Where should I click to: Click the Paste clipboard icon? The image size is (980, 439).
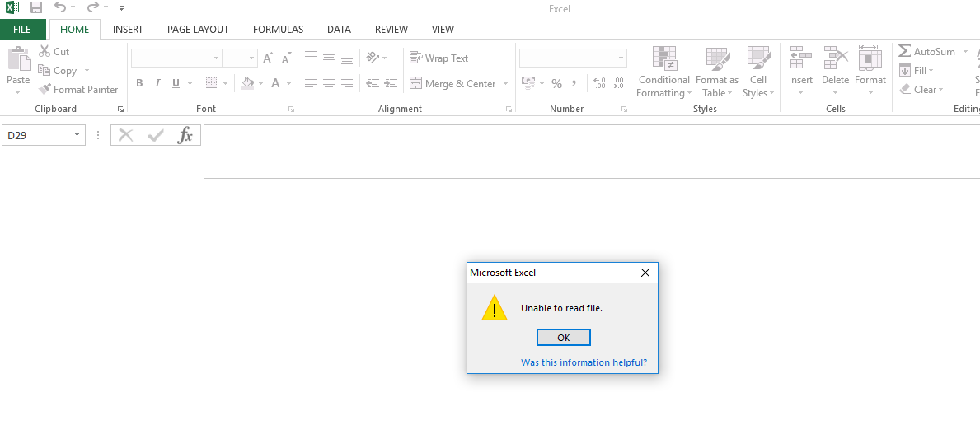point(19,58)
